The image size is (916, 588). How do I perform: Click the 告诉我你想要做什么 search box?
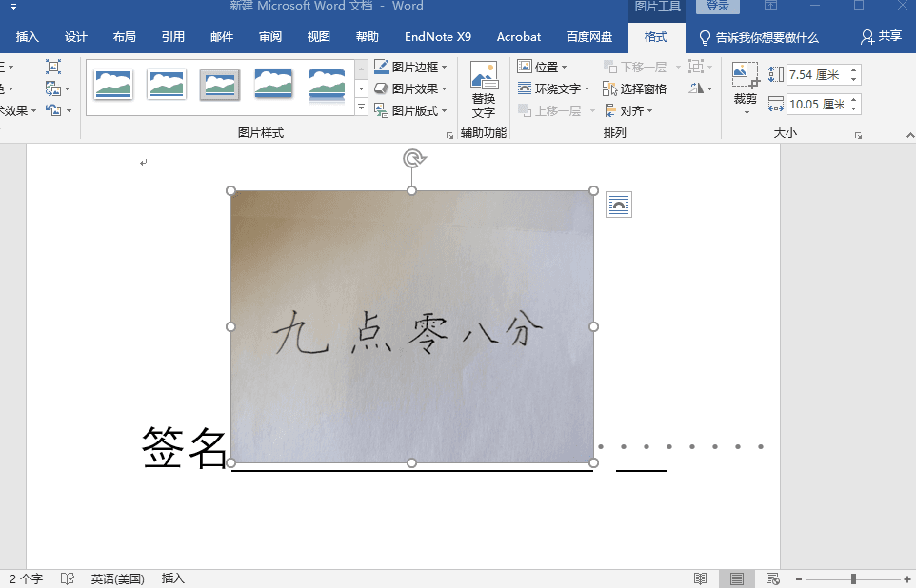coord(759,37)
